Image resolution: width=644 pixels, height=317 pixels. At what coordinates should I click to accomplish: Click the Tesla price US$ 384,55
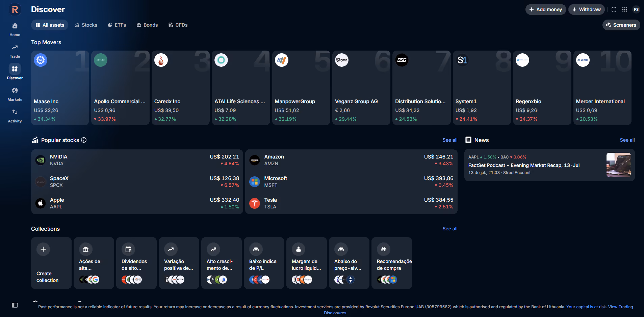tap(439, 200)
